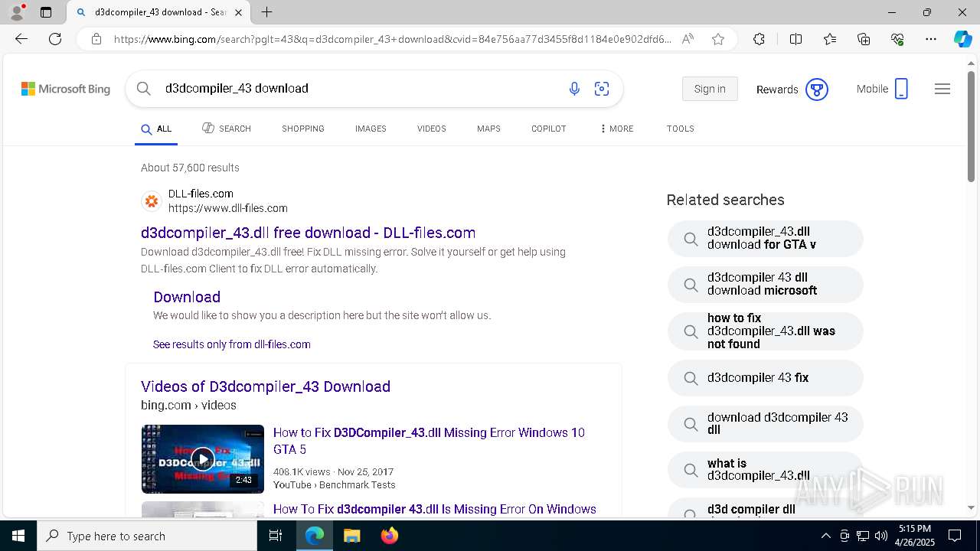The width and height of the screenshot is (980, 551).
Task: Switch to the VIDEOS tab
Action: [x=432, y=129]
